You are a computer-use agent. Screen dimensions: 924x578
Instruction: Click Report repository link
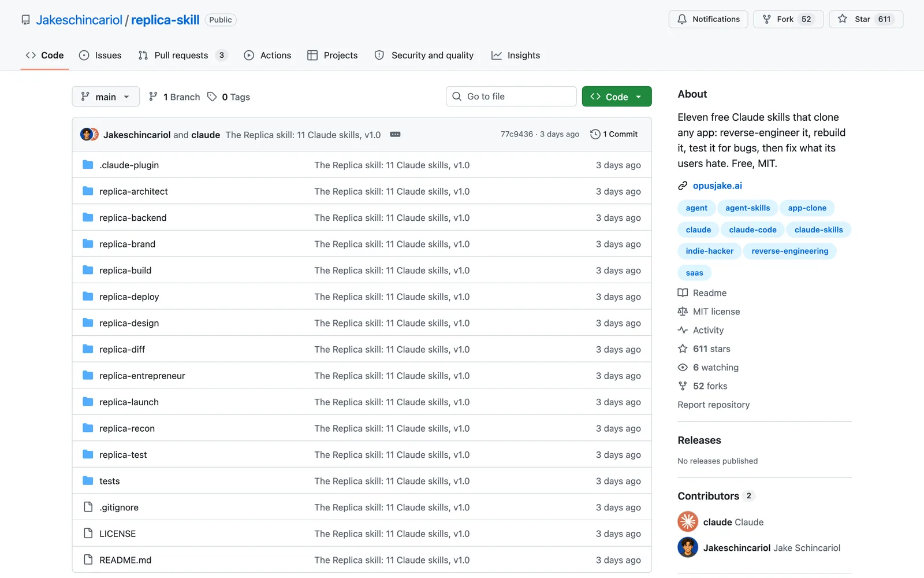point(714,405)
